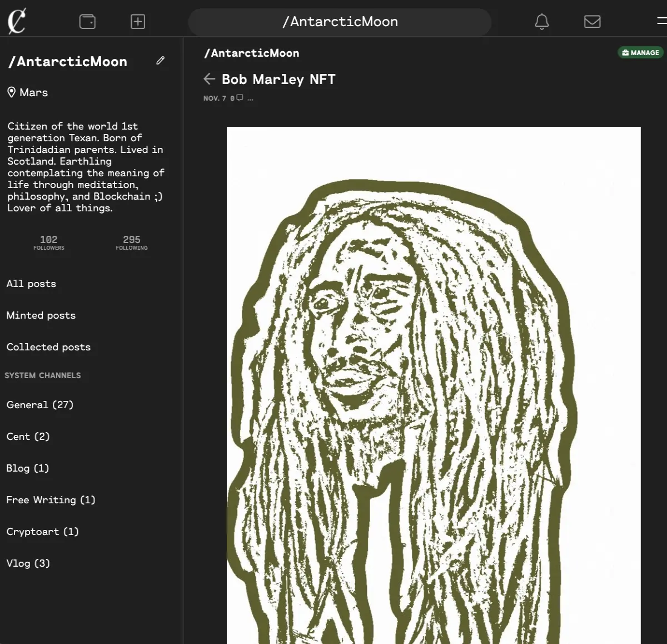Viewport: 667px width, 644px height.
Task: Open notifications bell icon
Action: (x=542, y=21)
